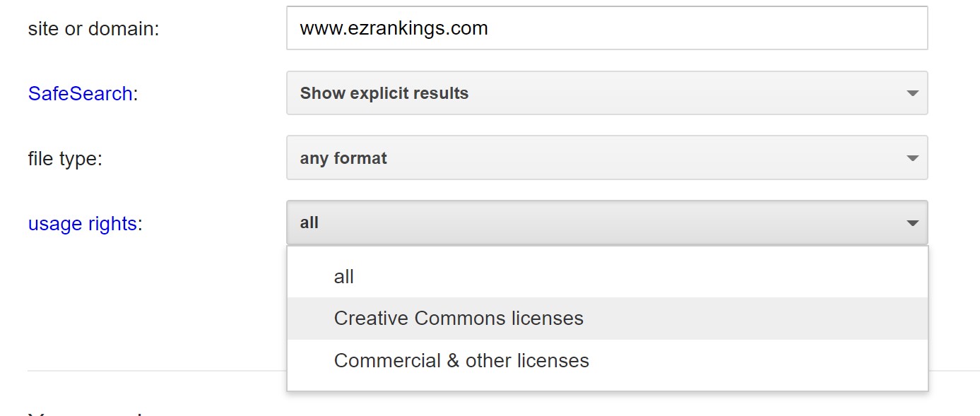This screenshot has height=416, width=980.
Task: Click the partially visible heading below the divider
Action: (85, 412)
